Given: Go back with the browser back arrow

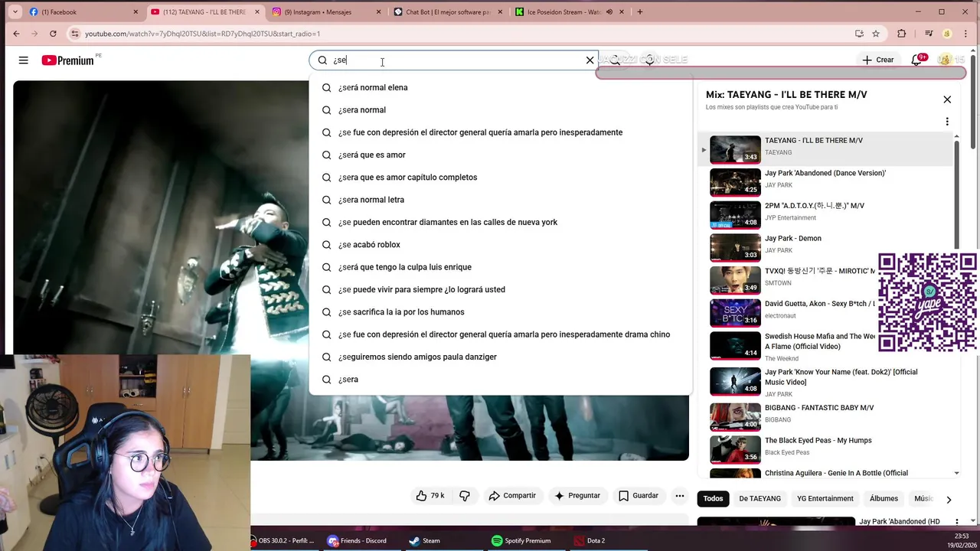Looking at the screenshot, I should (16, 34).
